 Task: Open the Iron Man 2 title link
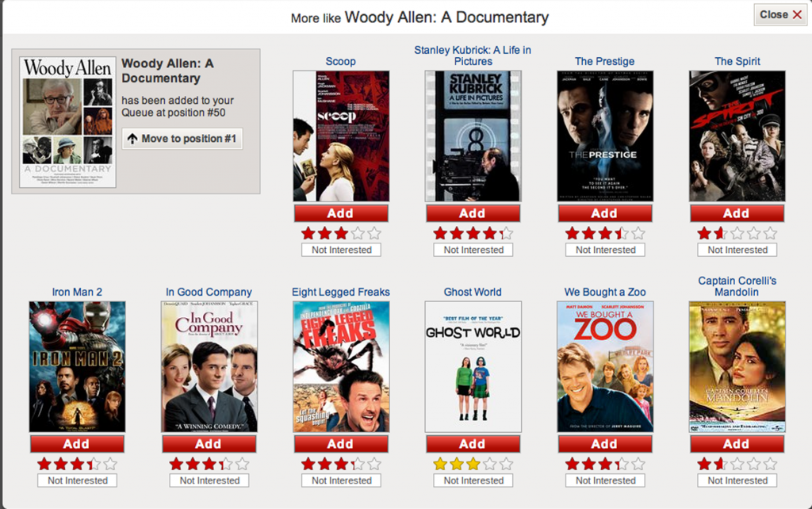click(77, 292)
